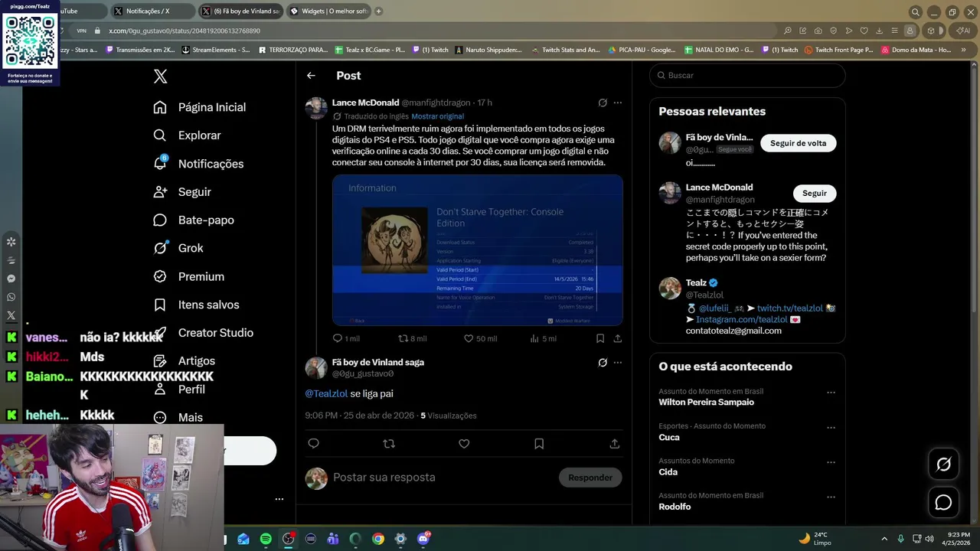This screenshot has width=980, height=551.
Task: Toggle VPN badge in address bar
Action: point(81,31)
